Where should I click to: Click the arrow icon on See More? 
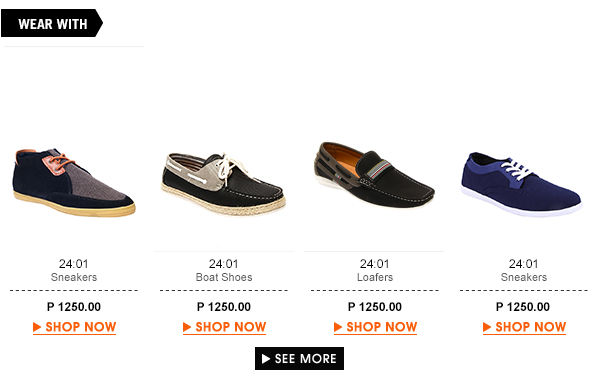click(x=266, y=359)
